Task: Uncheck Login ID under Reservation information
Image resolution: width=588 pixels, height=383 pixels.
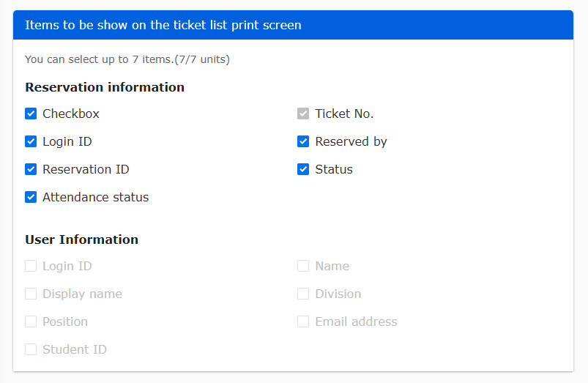Action: [31, 141]
